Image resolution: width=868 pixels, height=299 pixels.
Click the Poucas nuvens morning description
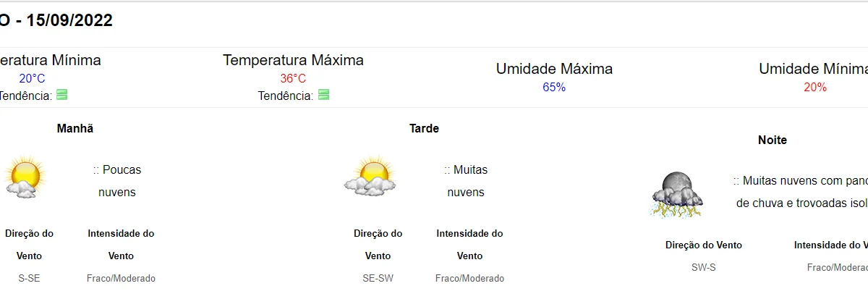tap(117, 181)
